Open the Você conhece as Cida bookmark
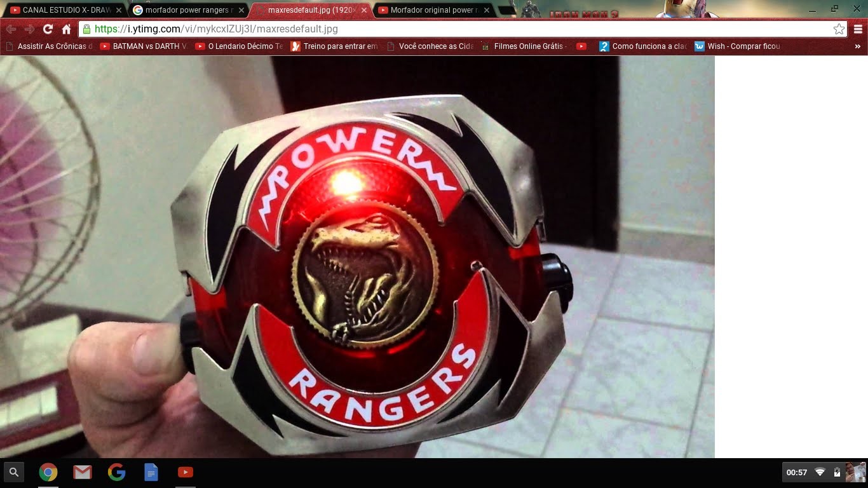 [430, 46]
